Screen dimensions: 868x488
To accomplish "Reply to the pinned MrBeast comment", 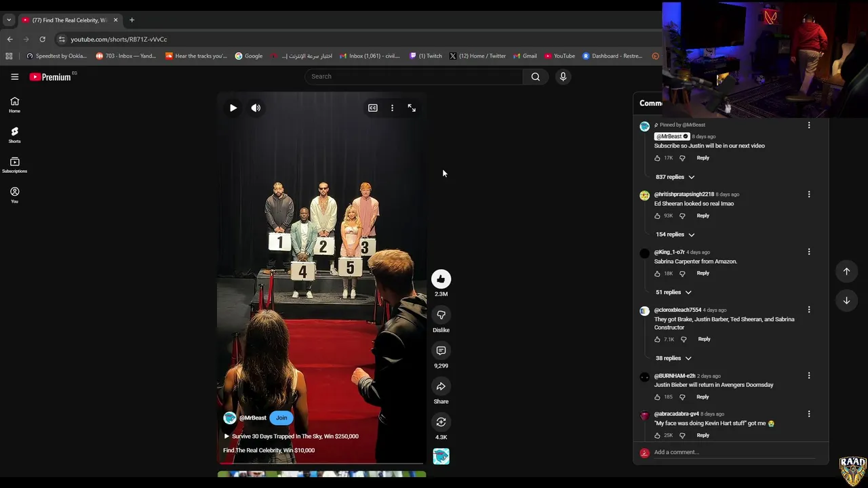I will (703, 158).
